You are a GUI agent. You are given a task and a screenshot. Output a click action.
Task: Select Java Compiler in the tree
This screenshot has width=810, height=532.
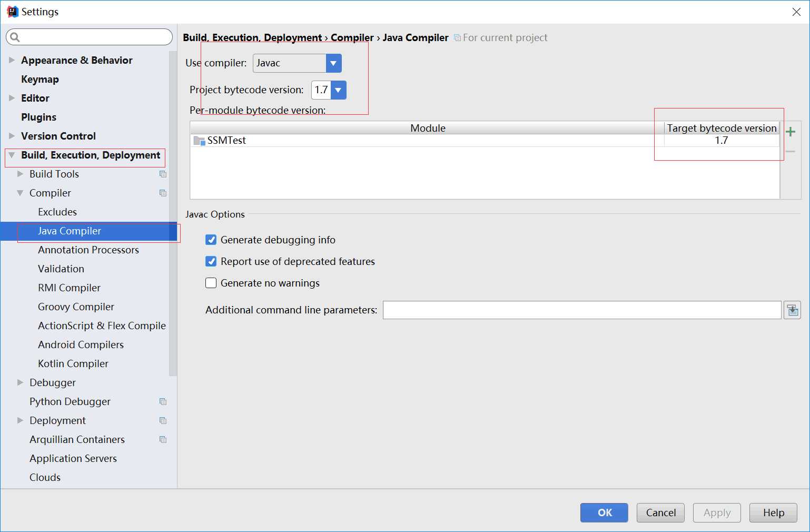pos(70,231)
